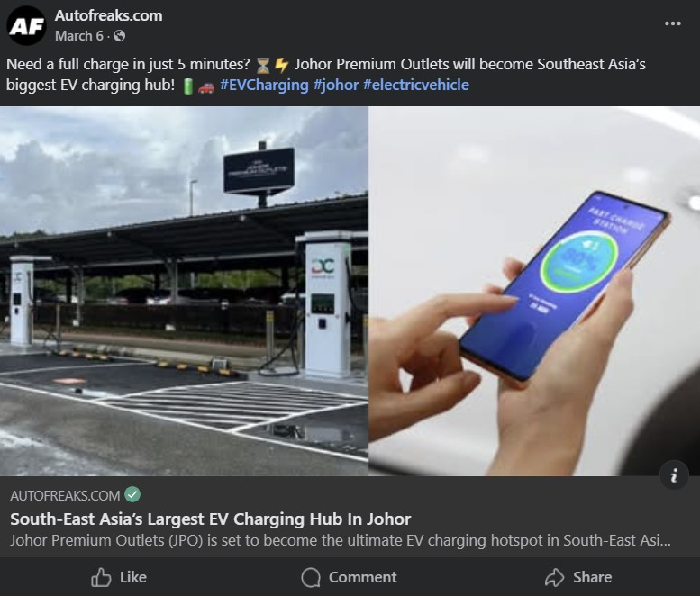This screenshot has width=700, height=596.
Task: Open the three-dot post options menu
Action: tap(672, 23)
